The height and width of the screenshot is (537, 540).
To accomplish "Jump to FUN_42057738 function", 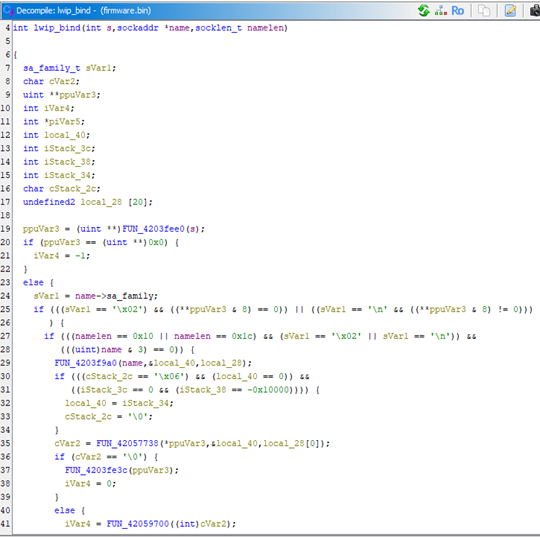I will (x=127, y=443).
